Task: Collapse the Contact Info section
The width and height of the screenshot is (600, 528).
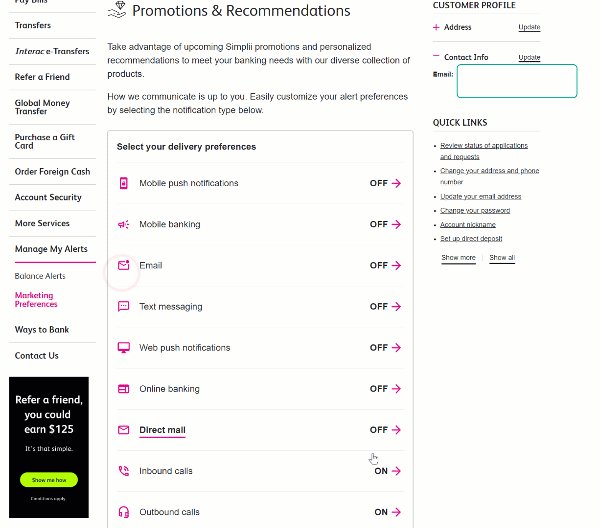Action: 436,56
